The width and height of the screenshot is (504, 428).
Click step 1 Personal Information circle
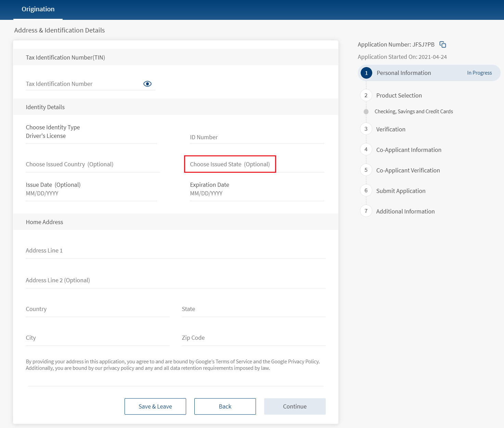366,73
